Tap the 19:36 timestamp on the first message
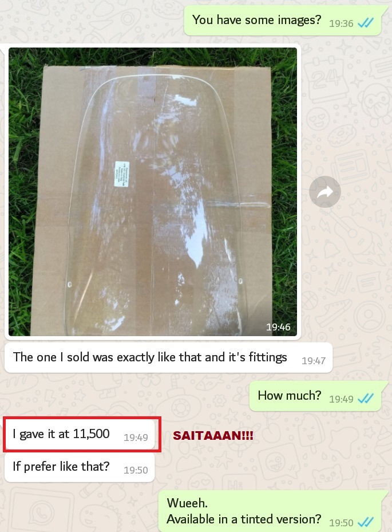 (x=341, y=23)
